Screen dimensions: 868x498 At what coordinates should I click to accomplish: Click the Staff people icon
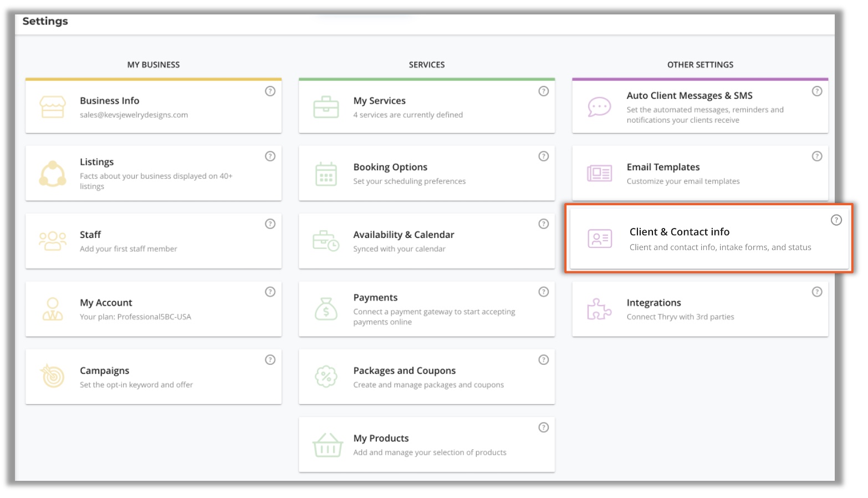[x=53, y=241]
